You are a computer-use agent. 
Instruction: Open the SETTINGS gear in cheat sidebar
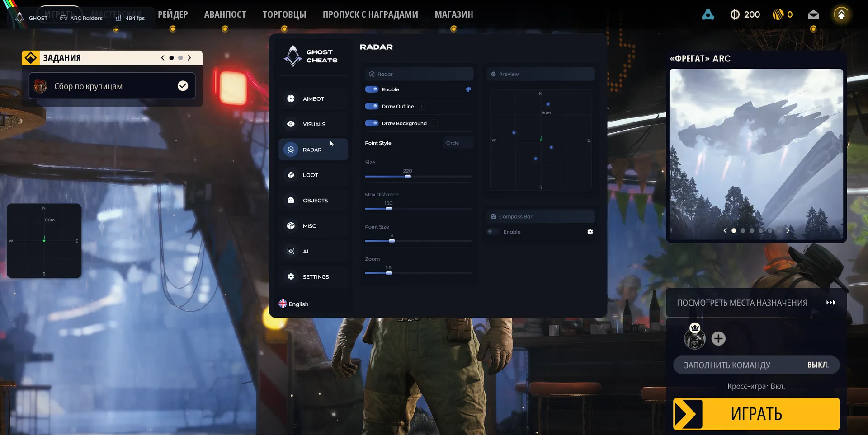291,276
